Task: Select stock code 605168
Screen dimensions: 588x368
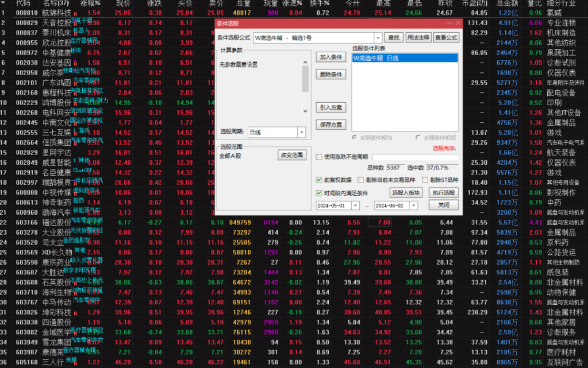Action: click(x=27, y=362)
